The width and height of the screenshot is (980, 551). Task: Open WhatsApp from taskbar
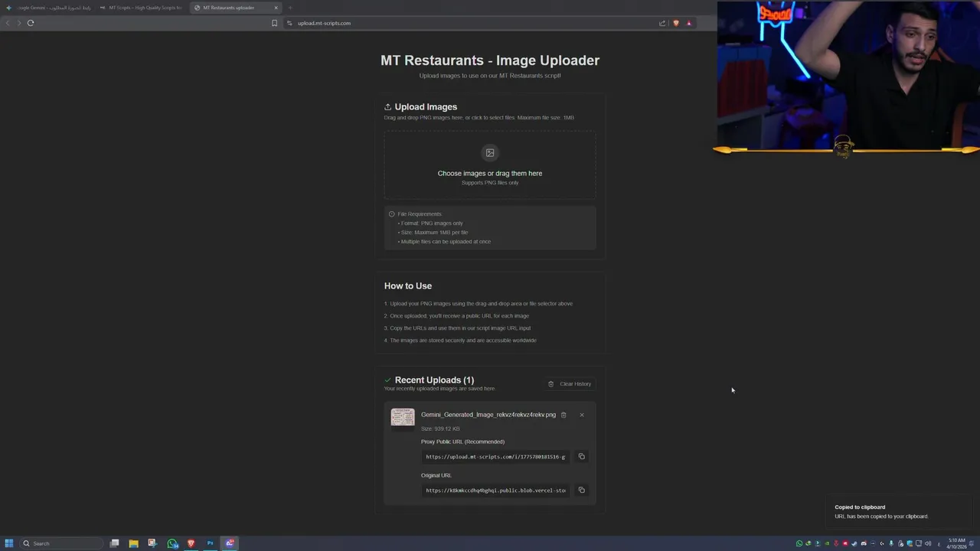pos(172,543)
